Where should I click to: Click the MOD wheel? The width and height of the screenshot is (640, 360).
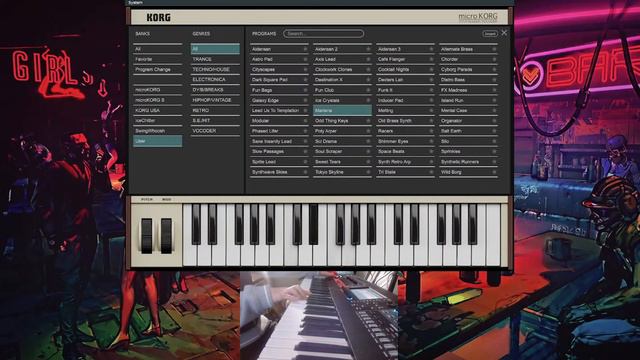(166, 236)
